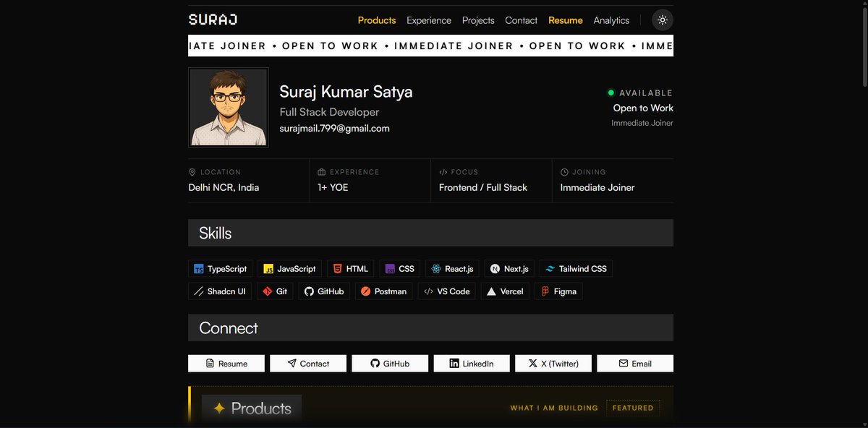Viewport: 868px width, 428px height.
Task: Click the scrolling Open To Work marquee banner
Action: coord(430,46)
